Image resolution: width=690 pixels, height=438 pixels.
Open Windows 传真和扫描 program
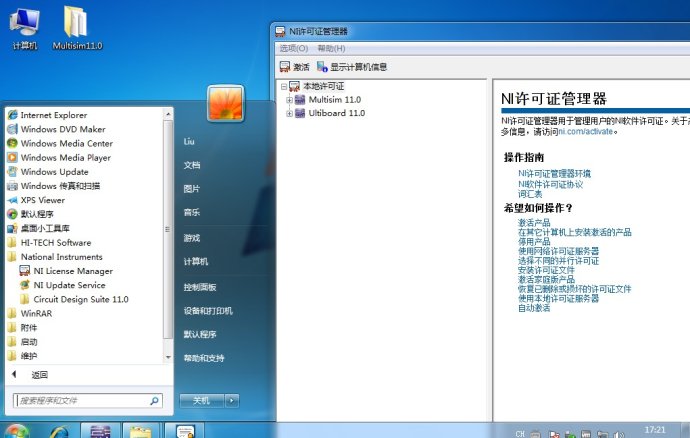(x=54, y=186)
